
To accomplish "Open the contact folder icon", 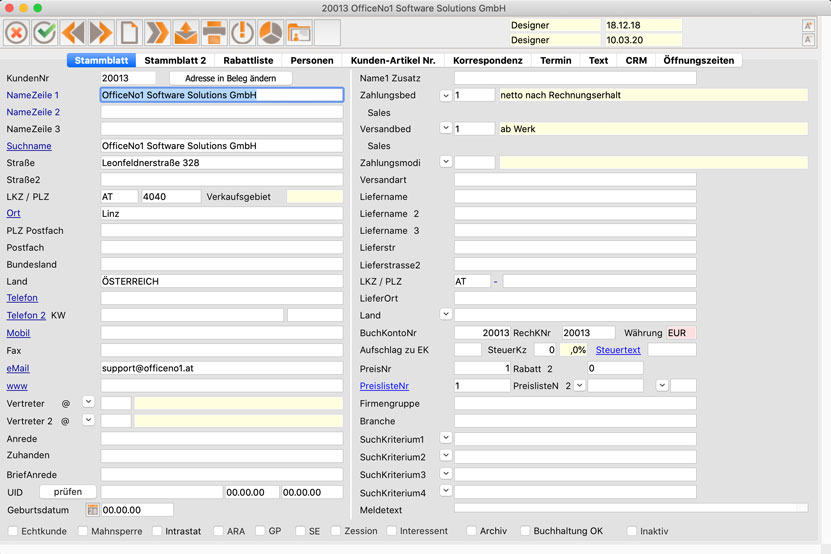I will click(299, 33).
